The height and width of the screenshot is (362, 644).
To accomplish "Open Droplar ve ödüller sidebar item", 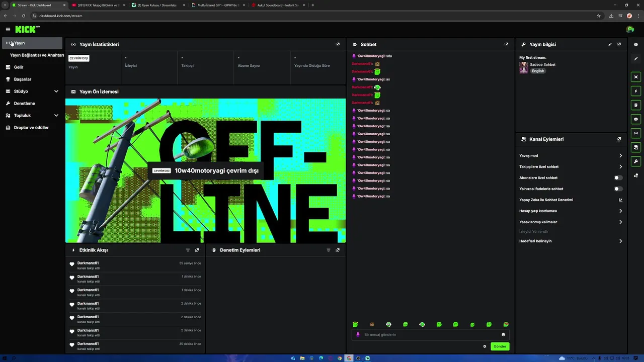I will (x=32, y=128).
